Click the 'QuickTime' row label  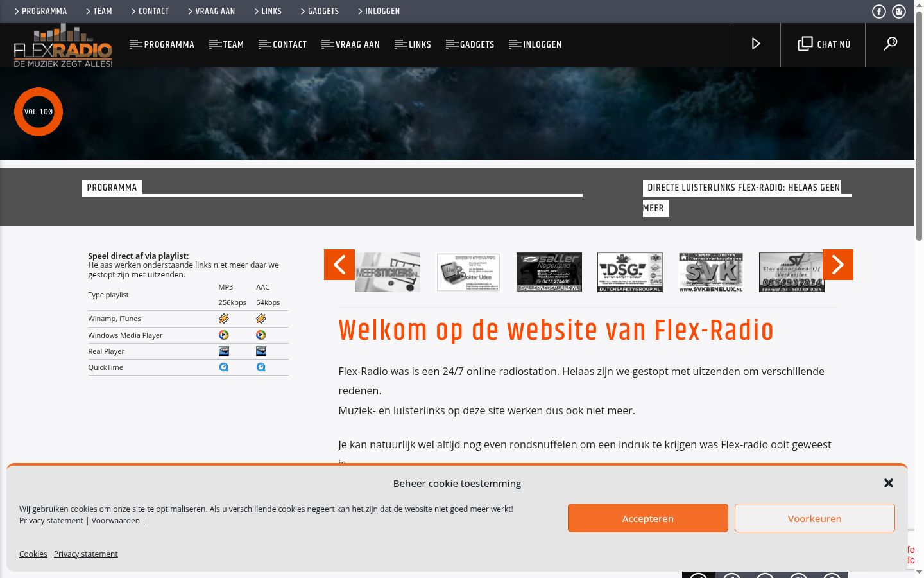point(106,367)
